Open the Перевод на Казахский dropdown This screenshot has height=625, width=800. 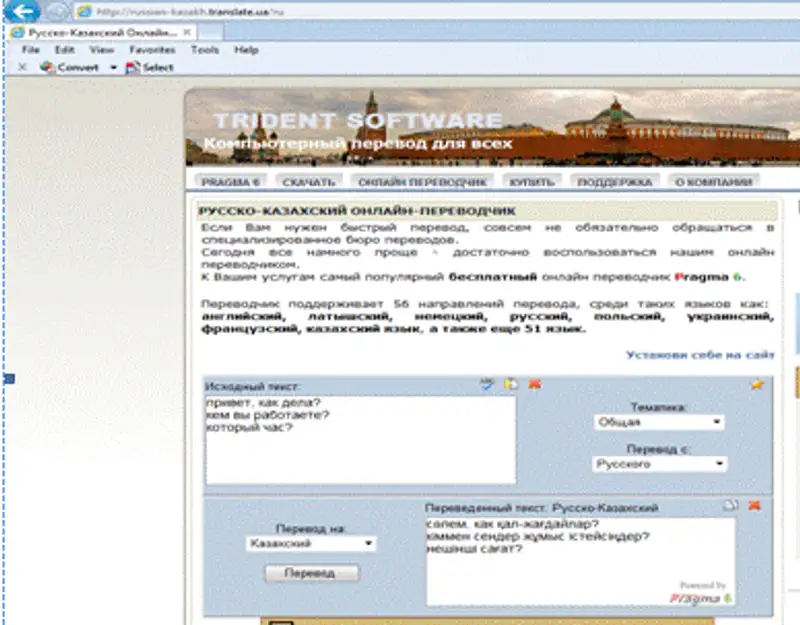pos(311,543)
